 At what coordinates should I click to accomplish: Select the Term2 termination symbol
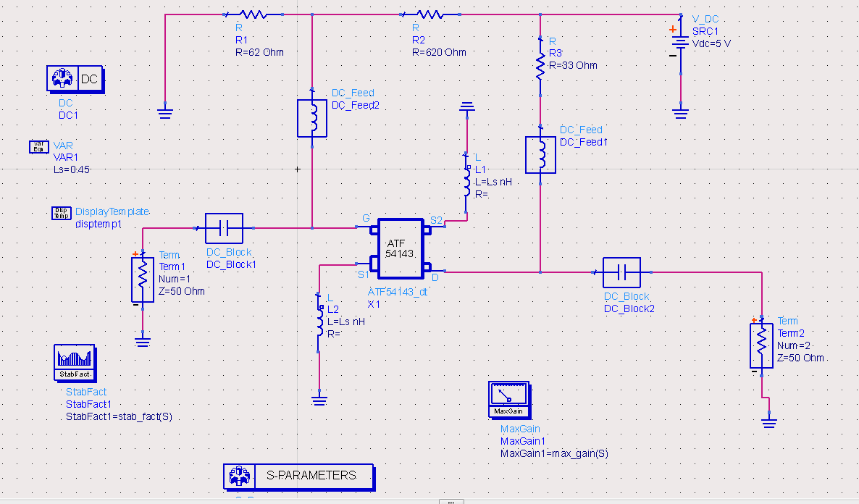(761, 345)
